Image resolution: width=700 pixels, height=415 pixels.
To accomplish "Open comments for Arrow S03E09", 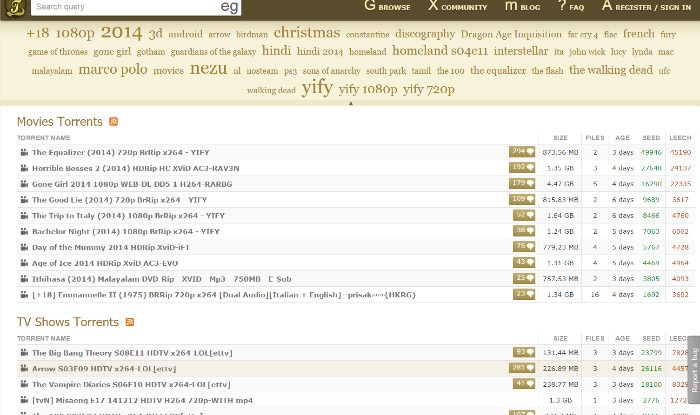I will (522, 368).
